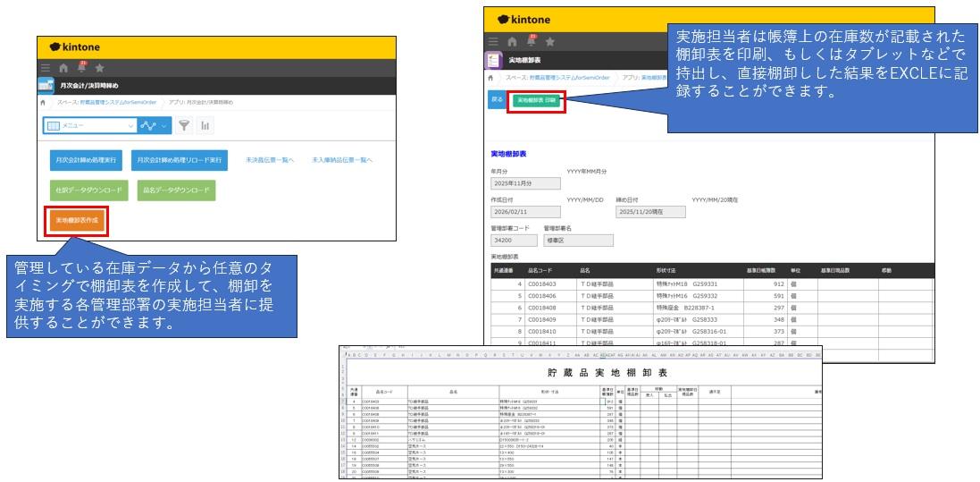This screenshot has width=980, height=482.
Task: Open the 未決裁伝票一覧へ link
Action: coord(270,160)
